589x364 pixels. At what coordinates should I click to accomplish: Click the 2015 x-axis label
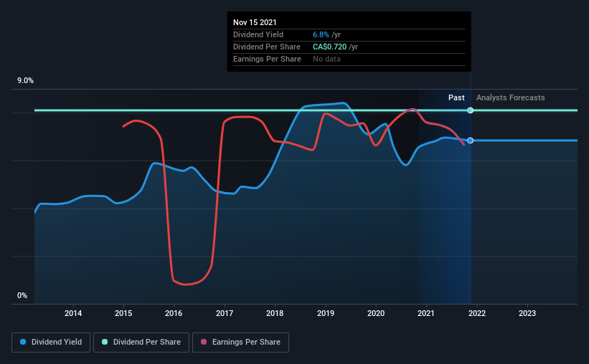click(123, 313)
